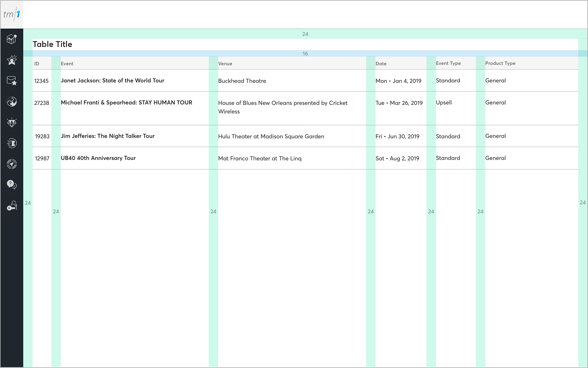Open Michael Franti & Spearhead: STAY HUMAN TOUR
The image size is (588, 368).
coord(126,103)
